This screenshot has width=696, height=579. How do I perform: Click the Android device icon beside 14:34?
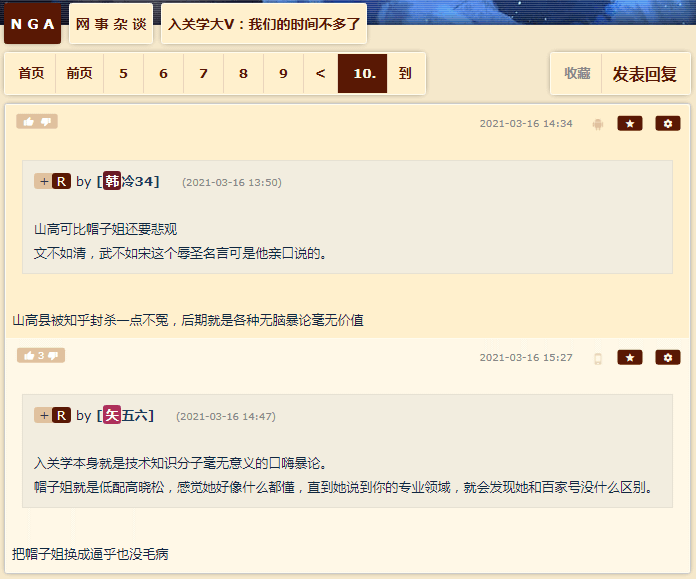tap(597, 124)
